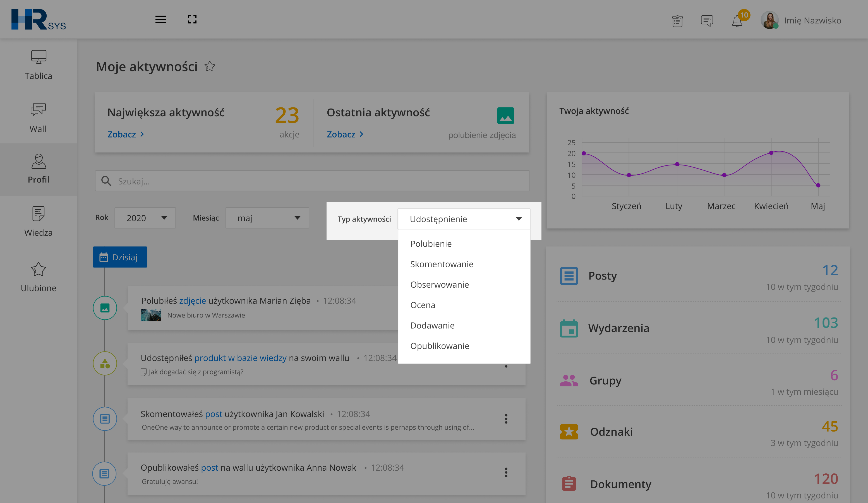Image resolution: width=868 pixels, height=503 pixels.
Task: Go to Tablica in sidebar
Action: tap(39, 65)
